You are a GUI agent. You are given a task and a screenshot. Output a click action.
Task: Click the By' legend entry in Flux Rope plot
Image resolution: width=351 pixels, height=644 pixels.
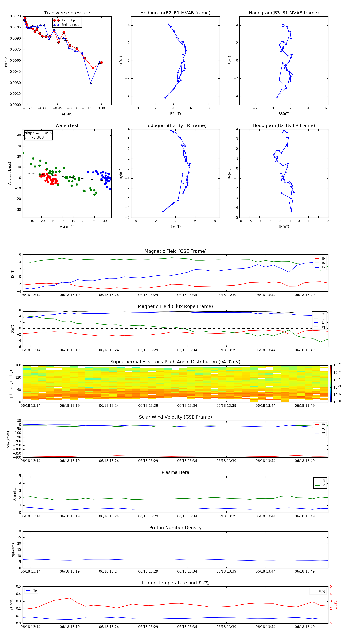320,318
